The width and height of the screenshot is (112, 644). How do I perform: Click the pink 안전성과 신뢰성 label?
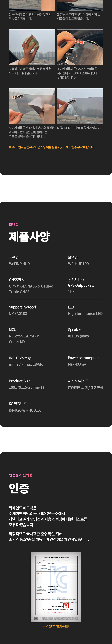20,475
